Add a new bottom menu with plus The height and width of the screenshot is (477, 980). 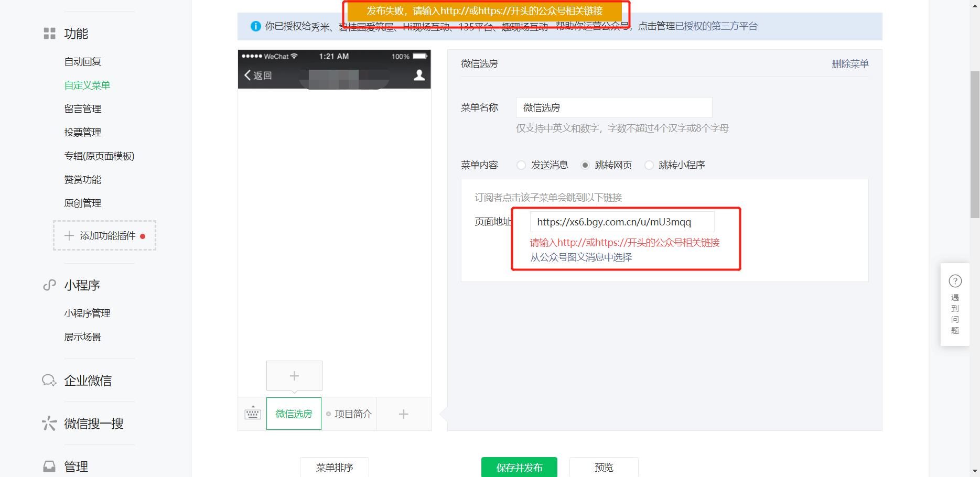tap(403, 414)
